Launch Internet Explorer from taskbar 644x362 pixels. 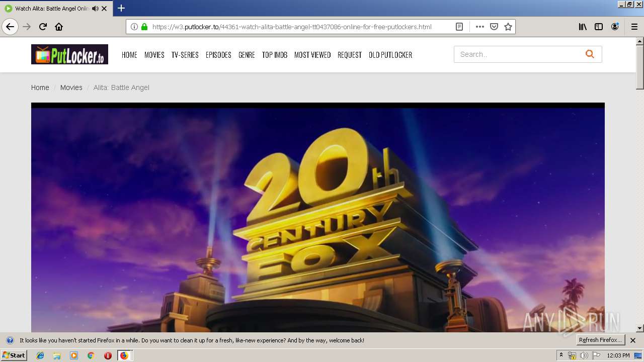tap(40, 355)
